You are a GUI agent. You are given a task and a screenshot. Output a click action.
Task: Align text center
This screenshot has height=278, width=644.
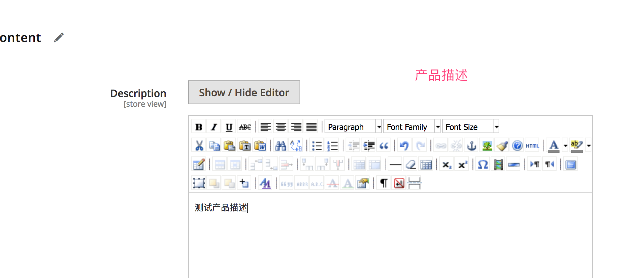281,127
